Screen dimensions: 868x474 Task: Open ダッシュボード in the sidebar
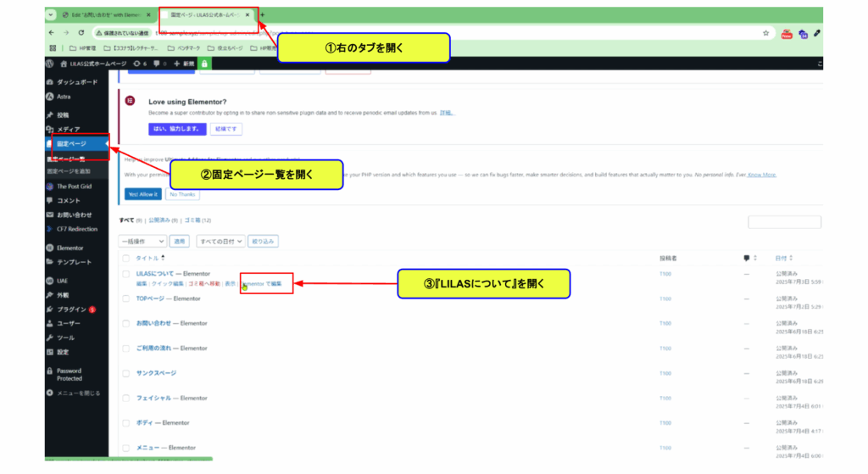pos(77,82)
